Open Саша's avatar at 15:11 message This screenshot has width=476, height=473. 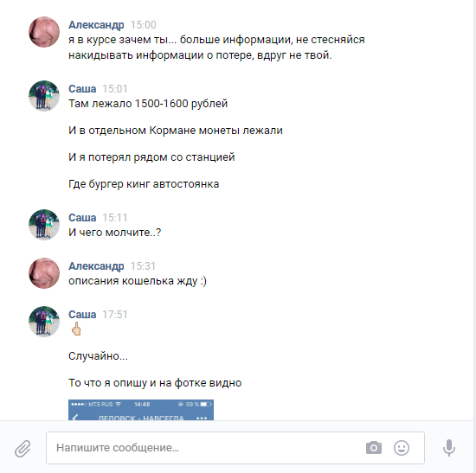click(44, 225)
